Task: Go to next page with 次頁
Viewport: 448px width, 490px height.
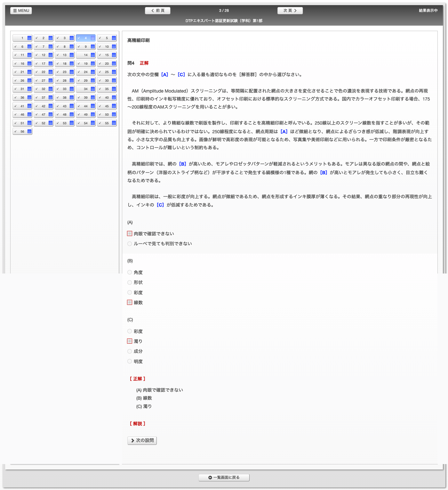Action: 290,11
